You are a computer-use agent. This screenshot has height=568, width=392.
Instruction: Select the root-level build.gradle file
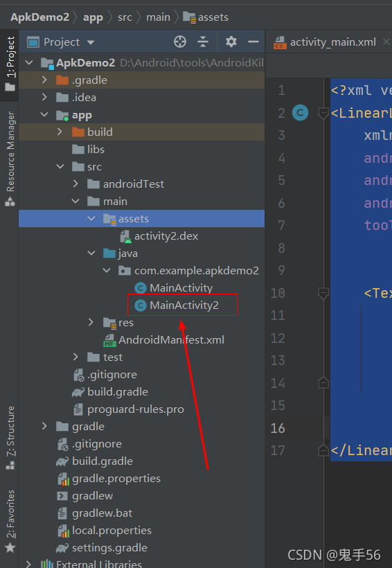(103, 461)
